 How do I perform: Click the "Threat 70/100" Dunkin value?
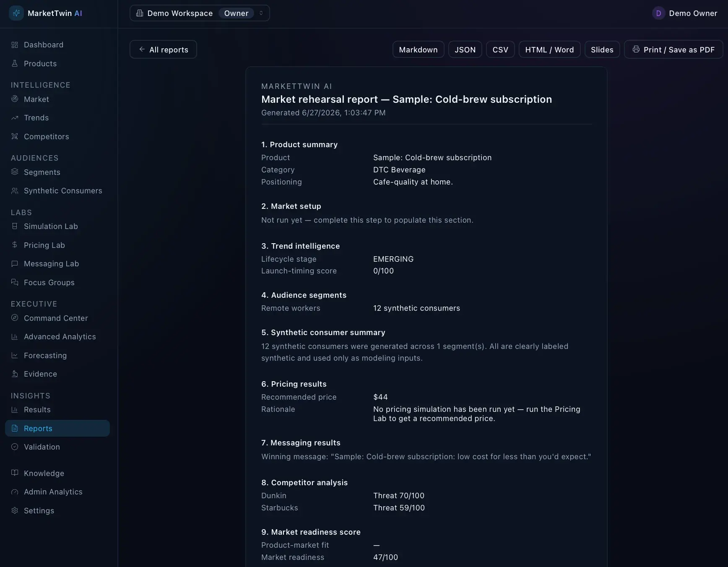399,496
